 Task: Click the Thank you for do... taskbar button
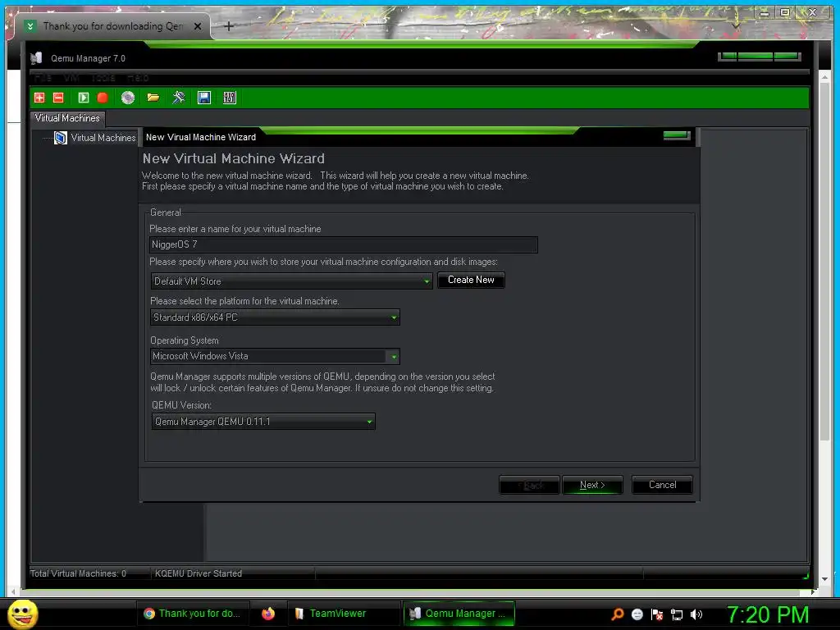tap(192, 614)
